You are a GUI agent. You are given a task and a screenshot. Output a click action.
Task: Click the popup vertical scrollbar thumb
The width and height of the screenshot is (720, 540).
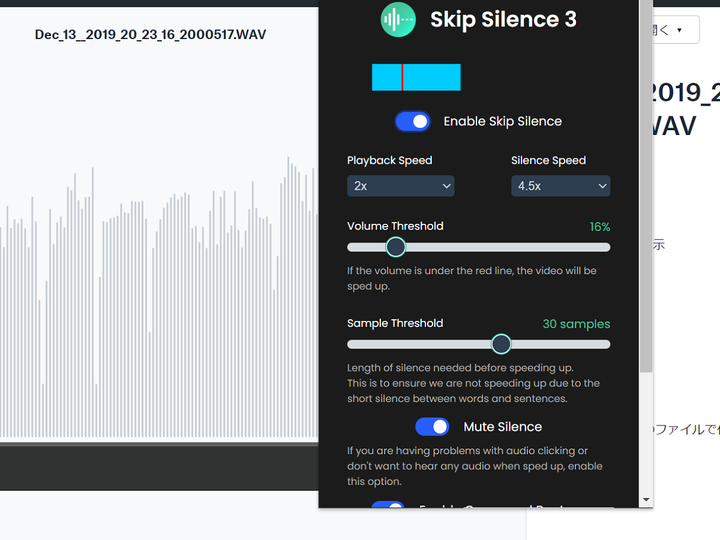click(646, 186)
